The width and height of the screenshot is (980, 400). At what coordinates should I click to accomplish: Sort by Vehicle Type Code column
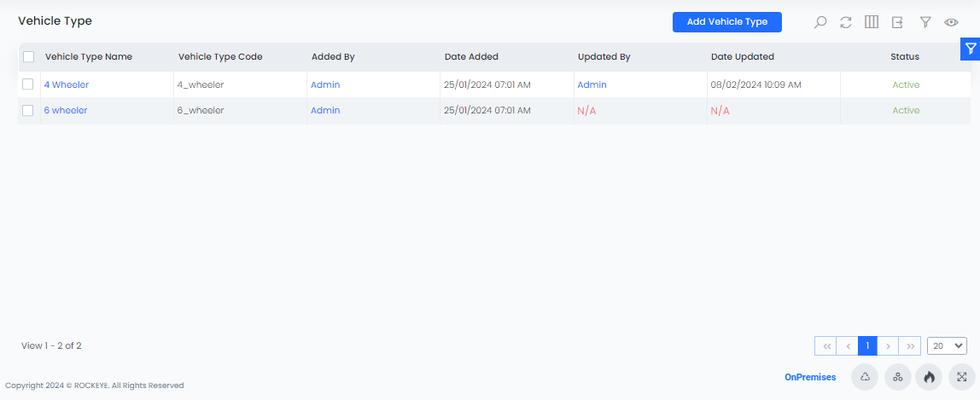pos(220,57)
